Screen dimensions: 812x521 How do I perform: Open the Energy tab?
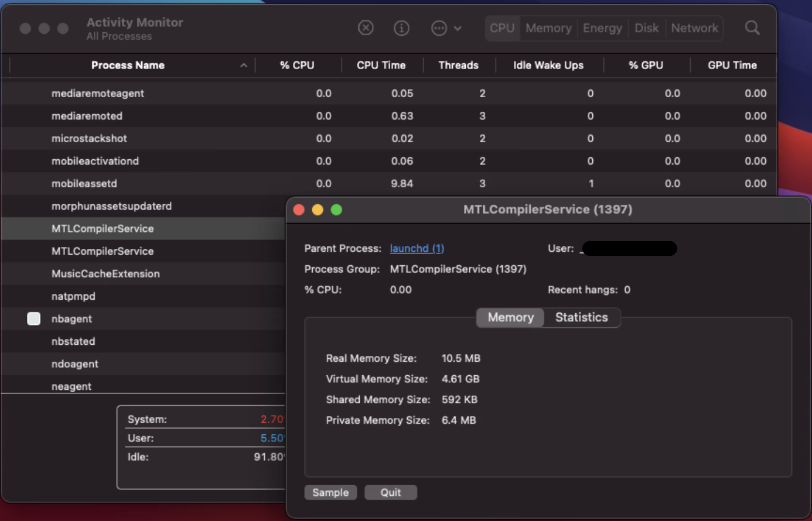pyautogui.click(x=602, y=28)
